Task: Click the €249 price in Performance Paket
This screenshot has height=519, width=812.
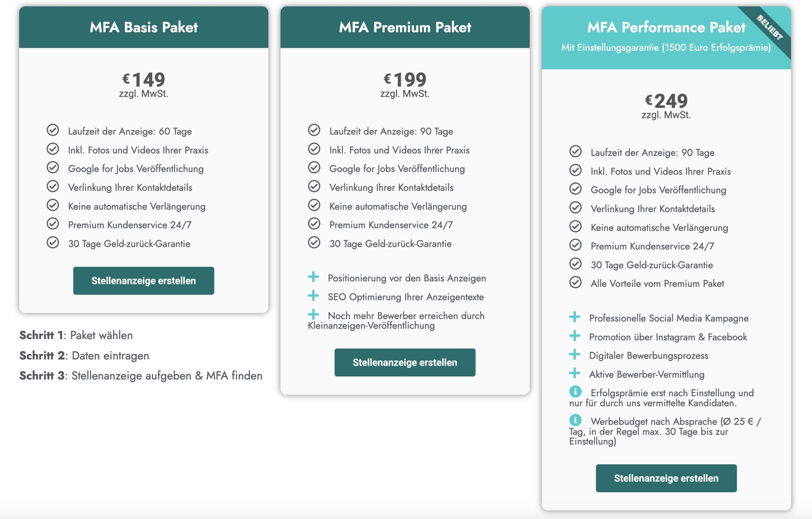Action: (x=666, y=101)
